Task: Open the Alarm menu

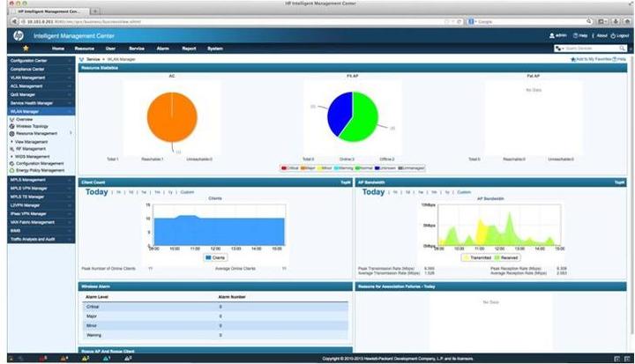Action: 163,48
